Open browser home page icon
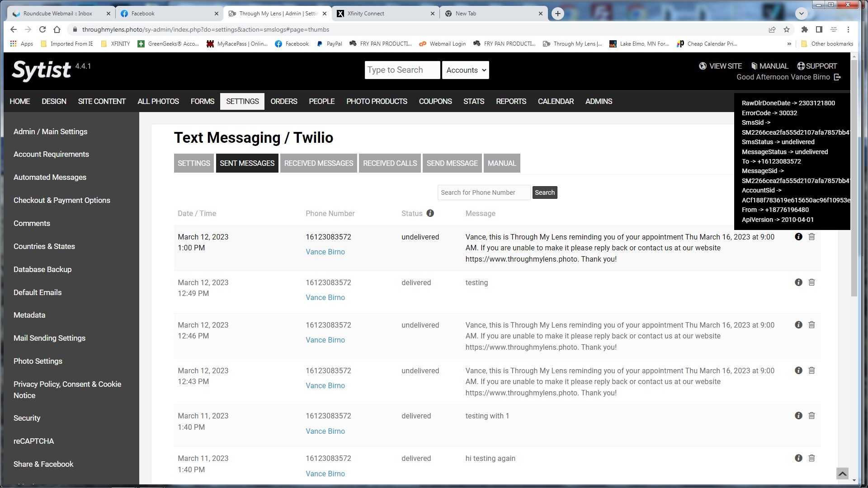Screen dimensions: 868x488 [x=57, y=29]
